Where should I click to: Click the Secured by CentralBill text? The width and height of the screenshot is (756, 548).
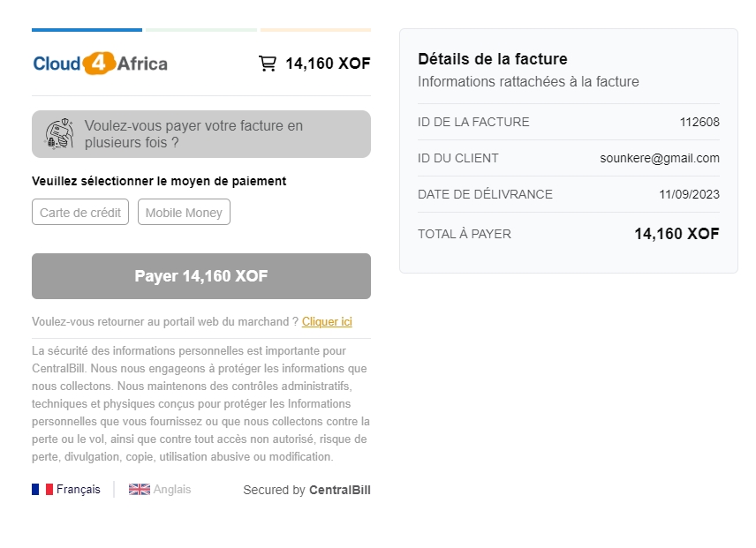click(306, 490)
